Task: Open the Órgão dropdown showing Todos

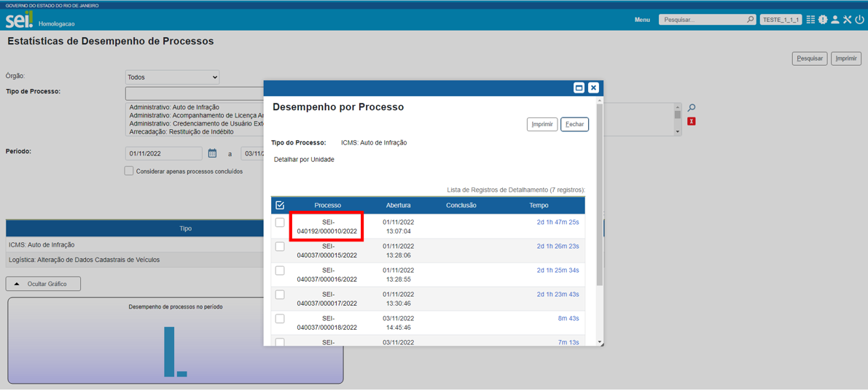Action: coord(172,77)
